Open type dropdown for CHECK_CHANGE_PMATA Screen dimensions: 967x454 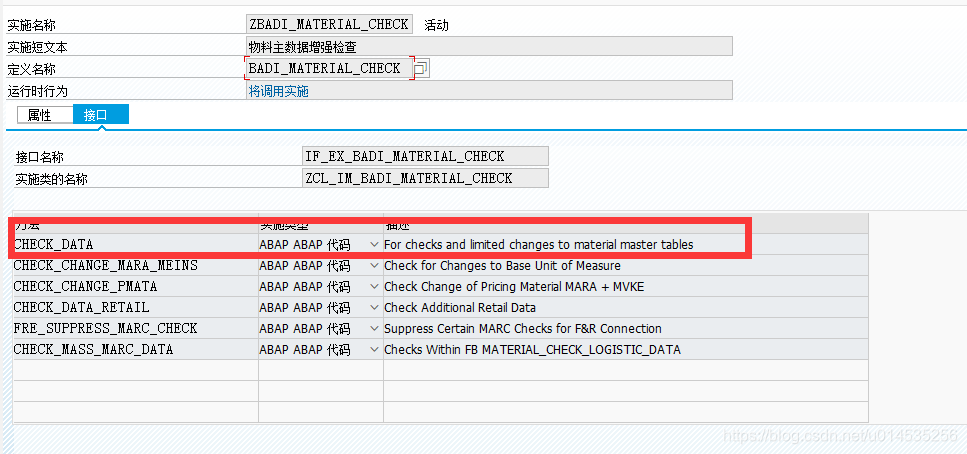374,287
